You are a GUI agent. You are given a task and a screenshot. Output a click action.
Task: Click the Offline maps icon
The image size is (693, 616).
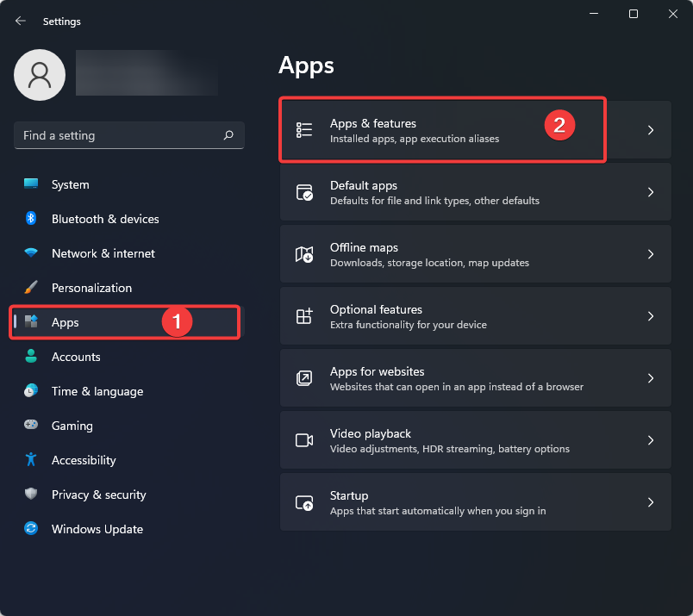click(304, 254)
